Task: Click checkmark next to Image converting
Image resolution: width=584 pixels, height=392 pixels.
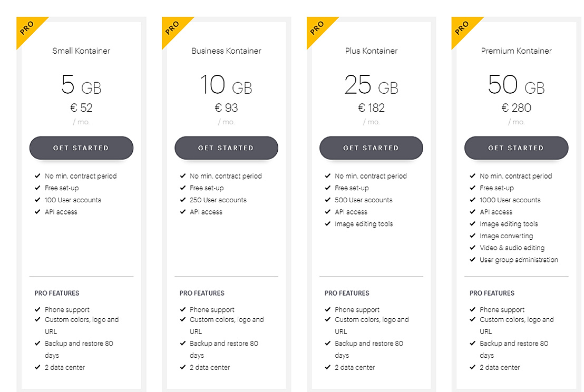Action: pyautogui.click(x=472, y=236)
